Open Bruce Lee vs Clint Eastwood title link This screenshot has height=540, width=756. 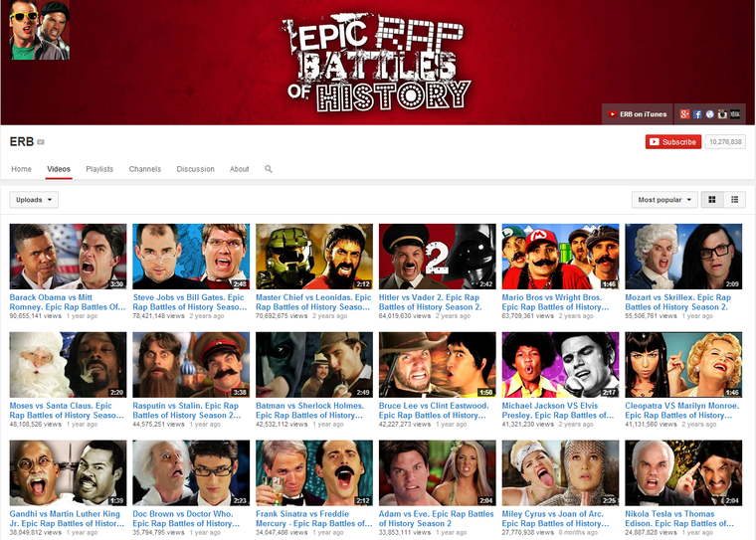tap(434, 411)
